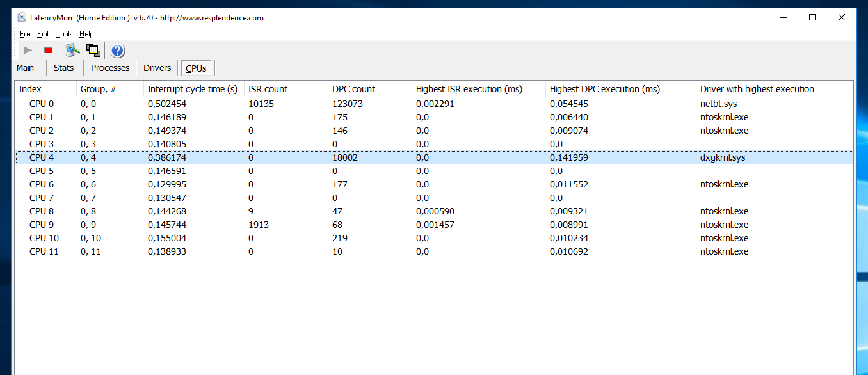This screenshot has height=375, width=868.
Task: Select the CPUs tab
Action: 196,68
